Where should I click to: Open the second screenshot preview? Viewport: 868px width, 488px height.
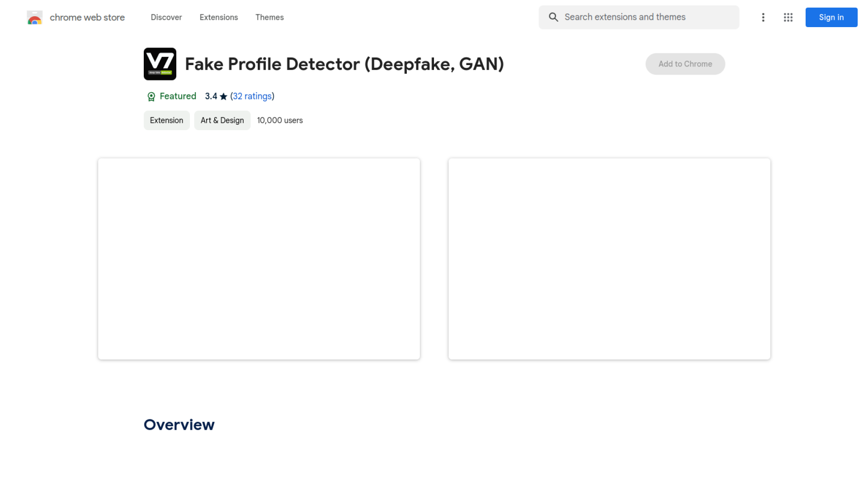(x=609, y=258)
